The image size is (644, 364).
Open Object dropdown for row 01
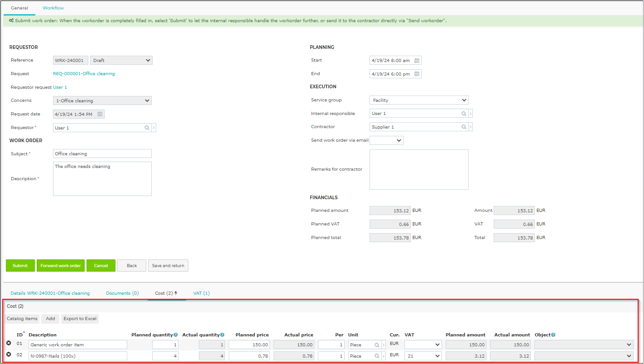click(584, 345)
